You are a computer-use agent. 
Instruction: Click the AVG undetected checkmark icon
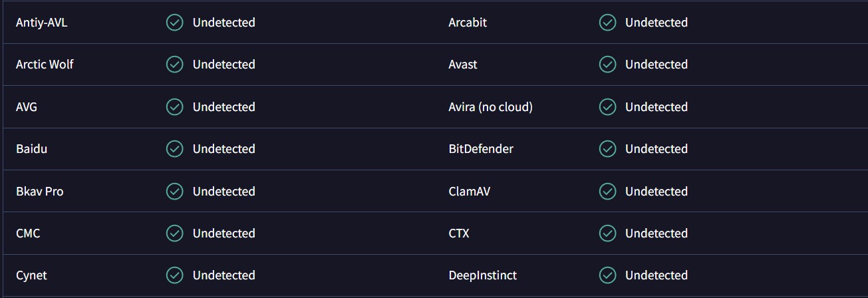(x=174, y=107)
